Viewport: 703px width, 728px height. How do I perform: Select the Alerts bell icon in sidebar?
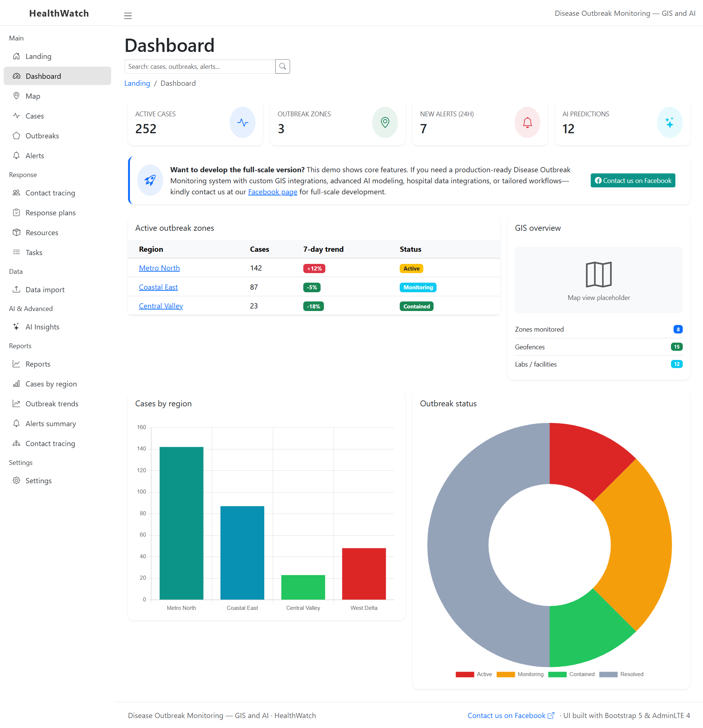pos(16,155)
